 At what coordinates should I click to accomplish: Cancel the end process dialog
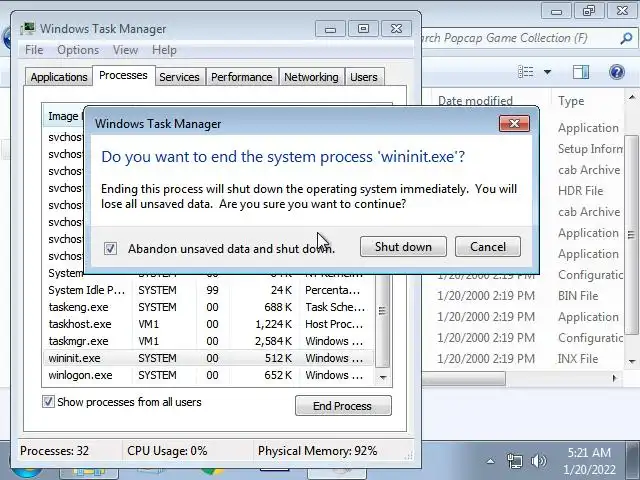(488, 247)
